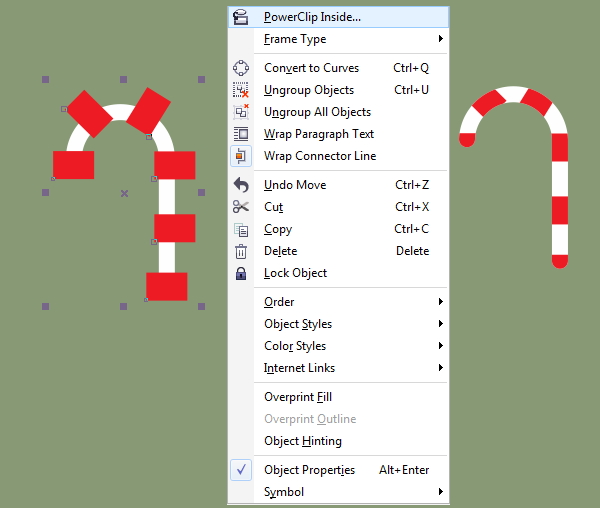Toggle the Object Properties checkmark
The width and height of the screenshot is (600, 508).
point(241,470)
